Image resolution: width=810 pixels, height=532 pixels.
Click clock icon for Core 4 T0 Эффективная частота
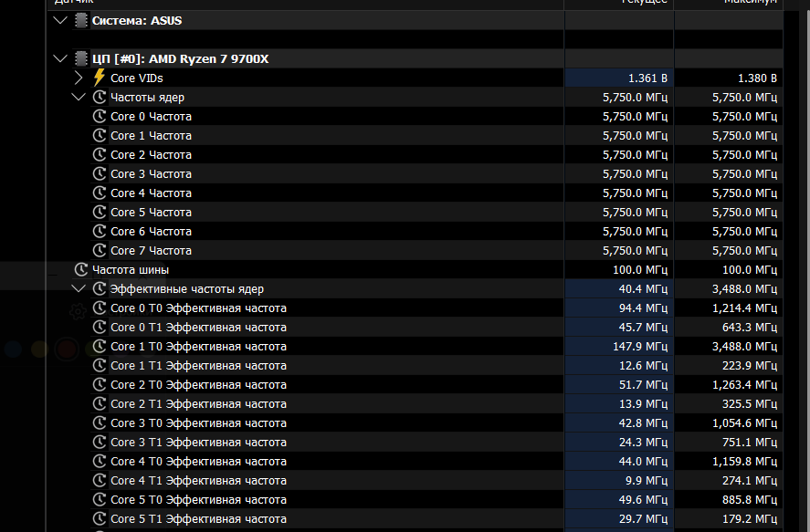(x=100, y=462)
